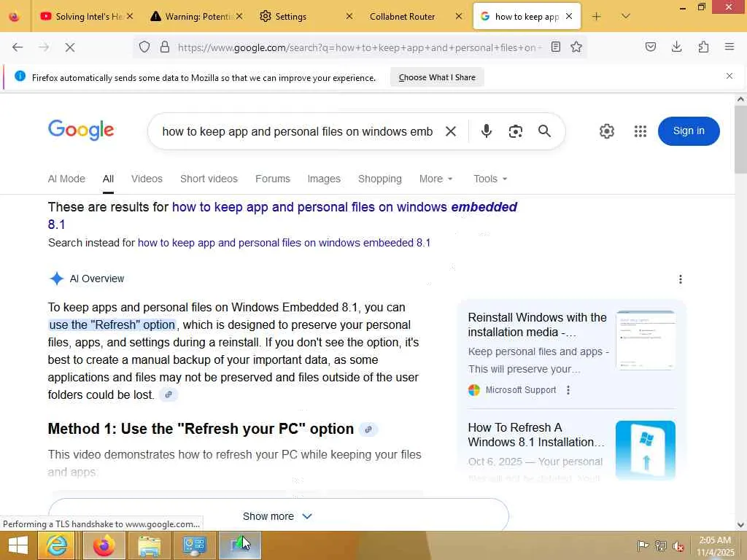Open the tracking protection shield icon

click(144, 47)
